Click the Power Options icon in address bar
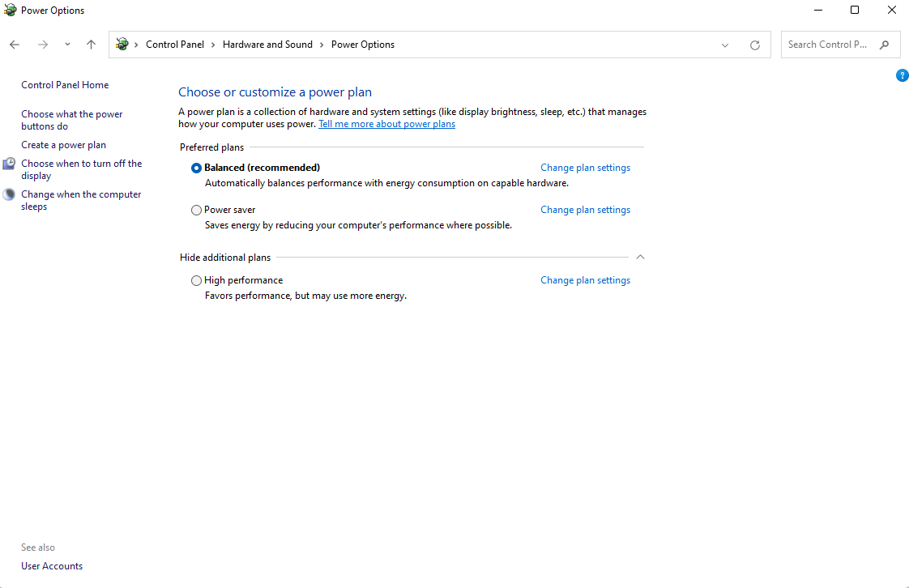The width and height of the screenshot is (909, 588). click(x=122, y=44)
